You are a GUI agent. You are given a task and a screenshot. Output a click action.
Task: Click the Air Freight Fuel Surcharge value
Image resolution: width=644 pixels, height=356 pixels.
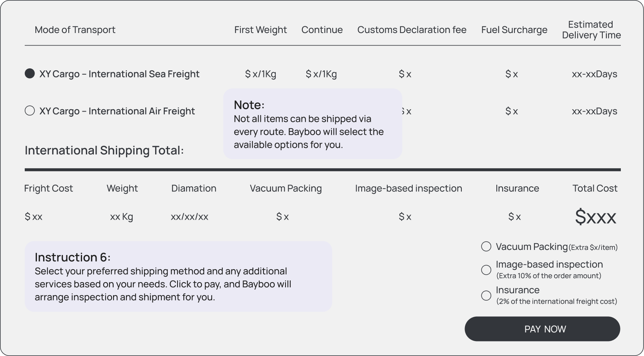pyautogui.click(x=511, y=111)
